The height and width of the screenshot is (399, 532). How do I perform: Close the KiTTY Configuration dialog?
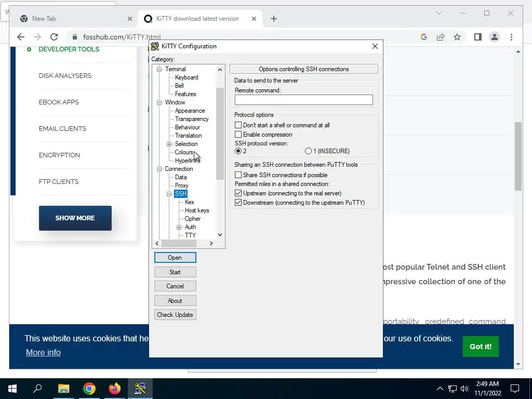(375, 46)
